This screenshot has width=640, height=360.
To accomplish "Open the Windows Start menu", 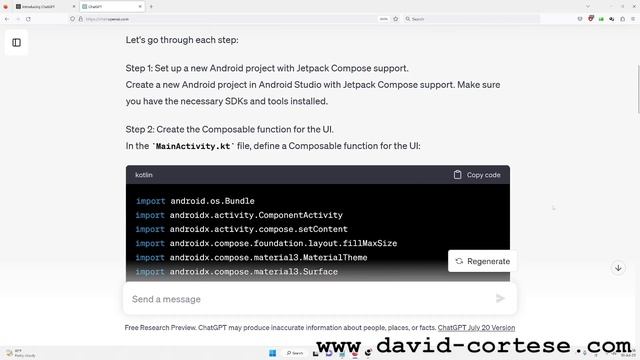I will point(273,353).
